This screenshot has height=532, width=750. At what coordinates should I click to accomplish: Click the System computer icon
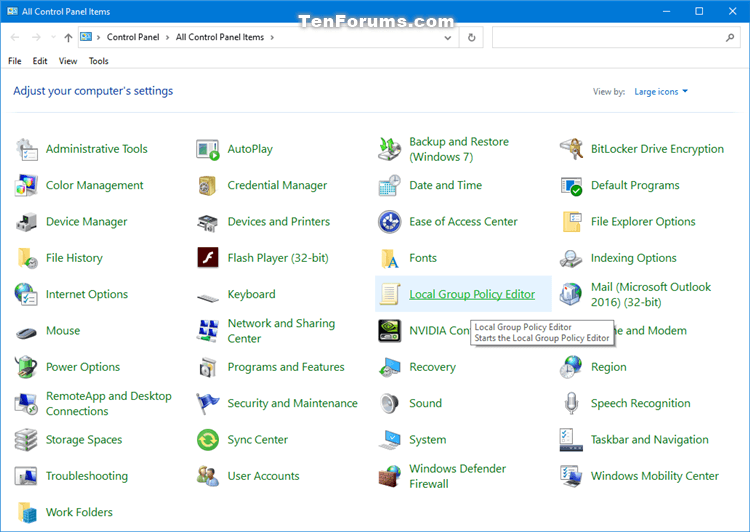tap(389, 440)
